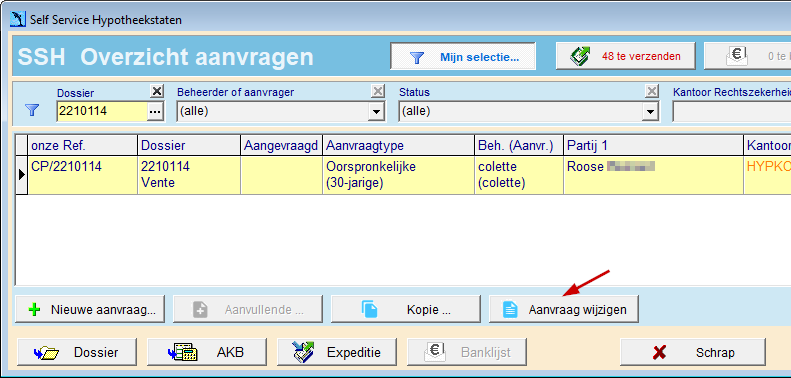791x378 pixels.
Task: Click the Kantoor Rechtszekerheid input field
Action: (x=731, y=112)
